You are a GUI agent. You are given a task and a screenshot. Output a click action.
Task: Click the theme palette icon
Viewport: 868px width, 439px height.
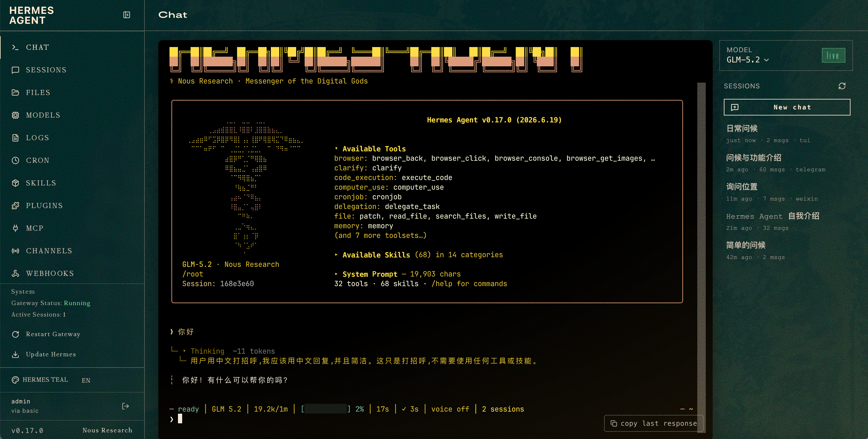[15, 380]
